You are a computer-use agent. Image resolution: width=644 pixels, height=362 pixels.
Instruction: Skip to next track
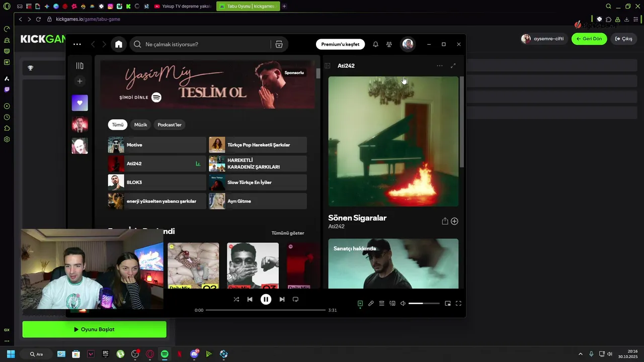pos(282,299)
